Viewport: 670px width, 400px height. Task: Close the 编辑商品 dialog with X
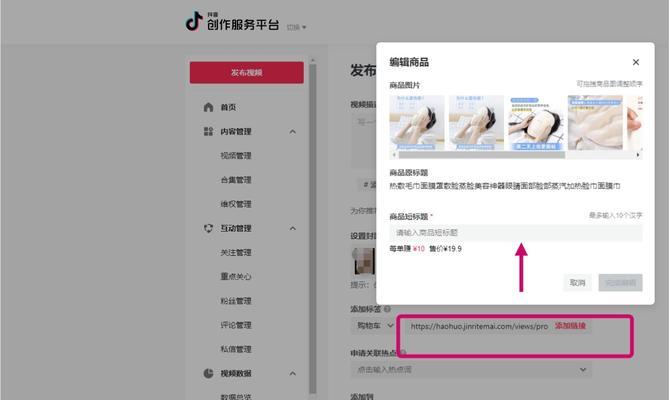[635, 62]
